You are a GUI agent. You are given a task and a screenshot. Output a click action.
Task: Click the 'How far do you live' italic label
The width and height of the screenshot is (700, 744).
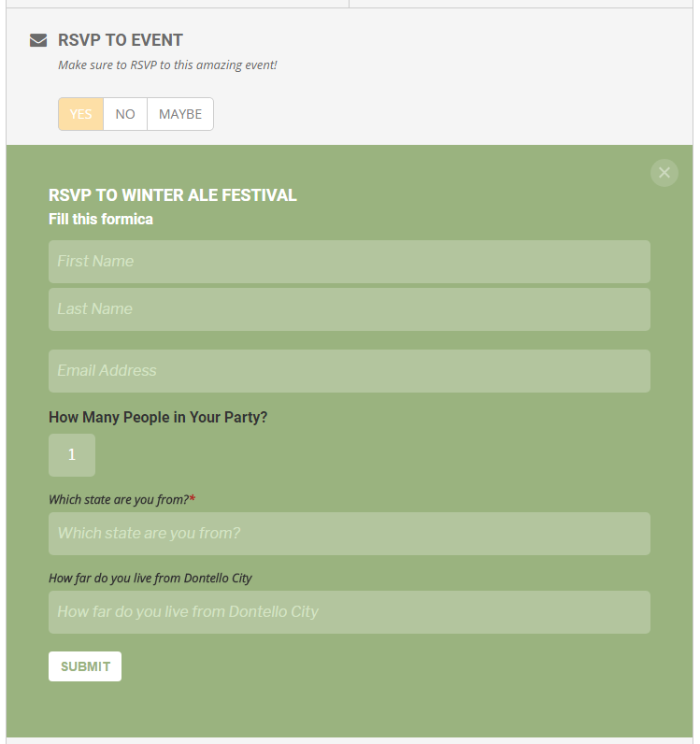[150, 579]
